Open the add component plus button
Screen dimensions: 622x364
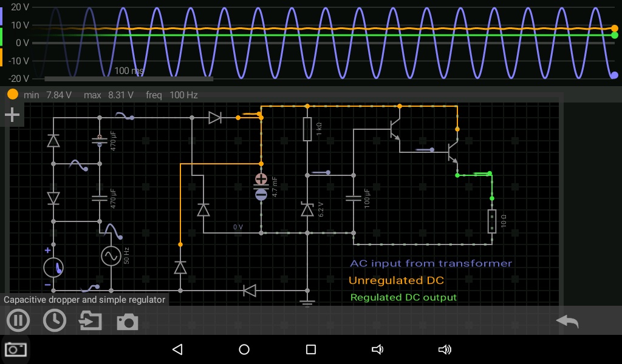(x=12, y=115)
